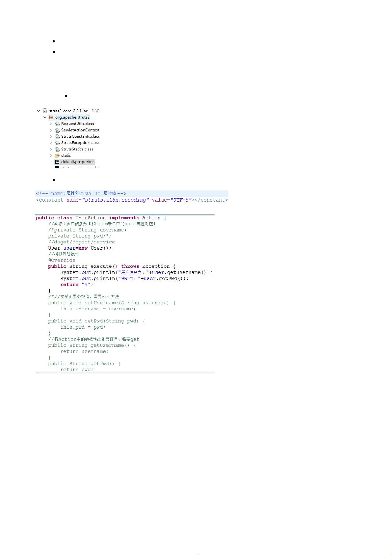Click the '//将Action中的数据输出到页面是，需要get' comment

pos(94,339)
